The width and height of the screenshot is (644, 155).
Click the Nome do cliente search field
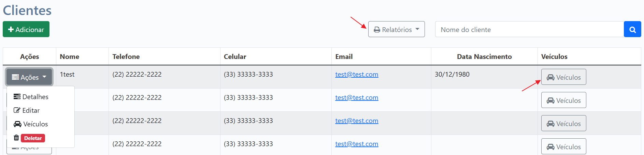(x=529, y=29)
